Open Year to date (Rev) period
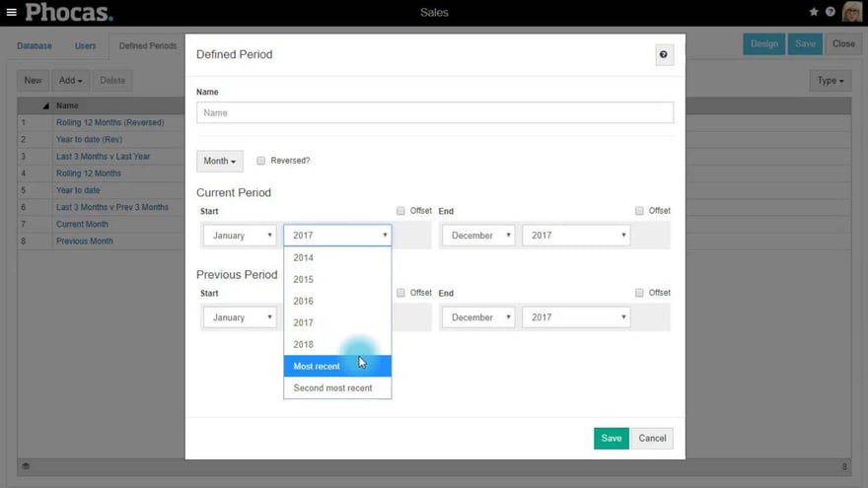This screenshot has width=868, height=488. click(x=89, y=139)
